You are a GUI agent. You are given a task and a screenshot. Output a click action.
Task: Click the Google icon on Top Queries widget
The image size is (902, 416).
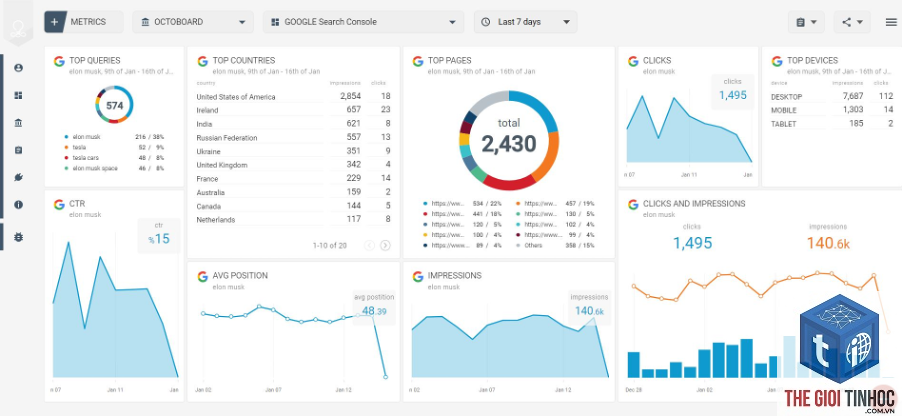[x=59, y=61]
